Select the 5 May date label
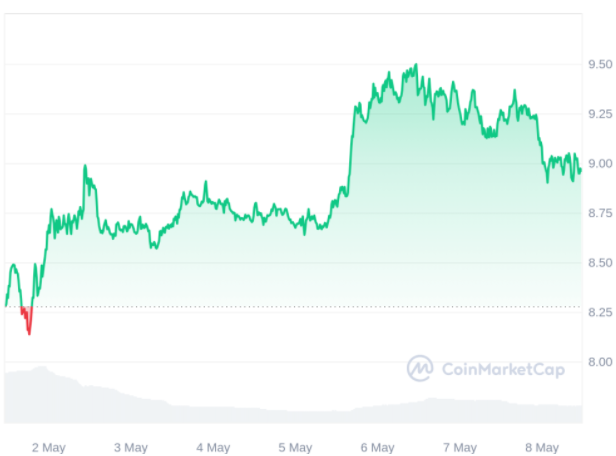616x456 pixels. [x=295, y=446]
